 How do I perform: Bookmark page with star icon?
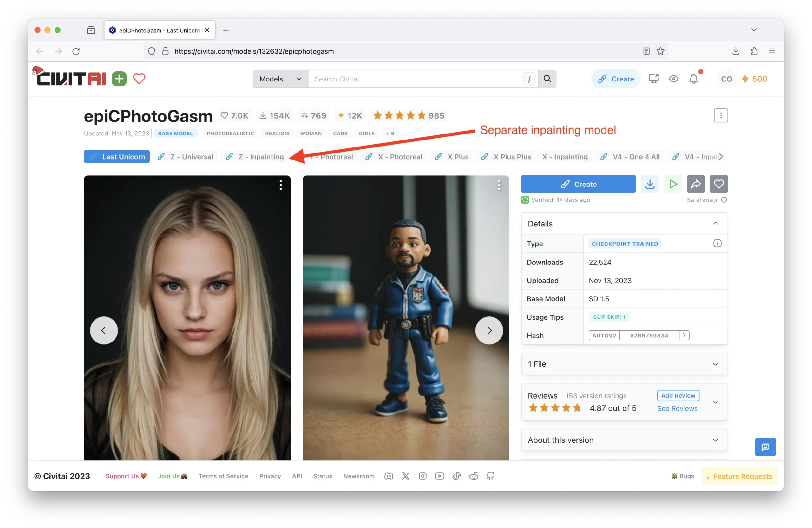click(660, 51)
